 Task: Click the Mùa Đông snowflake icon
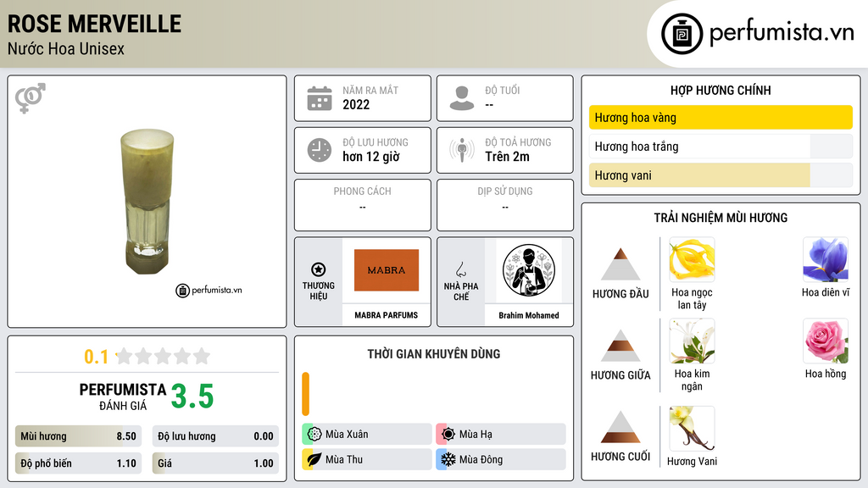(x=448, y=459)
